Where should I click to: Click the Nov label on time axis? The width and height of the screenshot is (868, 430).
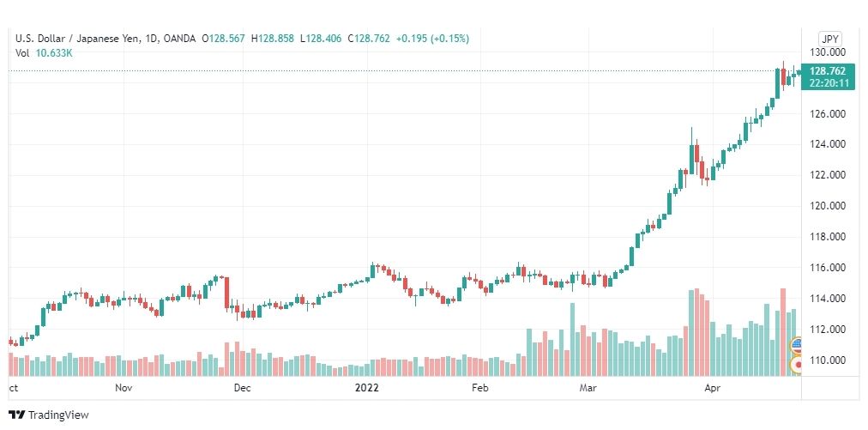[x=124, y=388]
